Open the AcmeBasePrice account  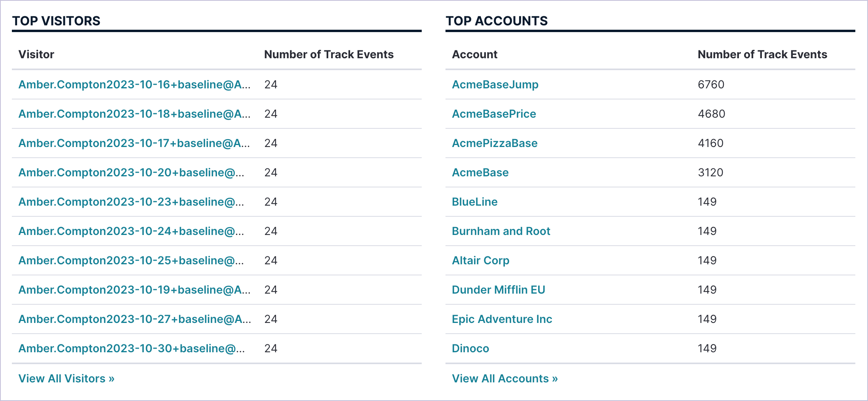(x=494, y=114)
